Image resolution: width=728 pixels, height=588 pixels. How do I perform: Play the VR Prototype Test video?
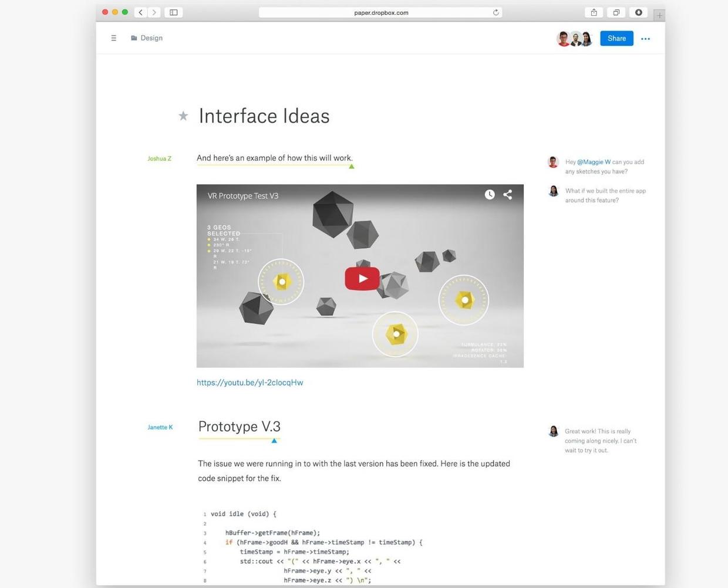pyautogui.click(x=362, y=278)
